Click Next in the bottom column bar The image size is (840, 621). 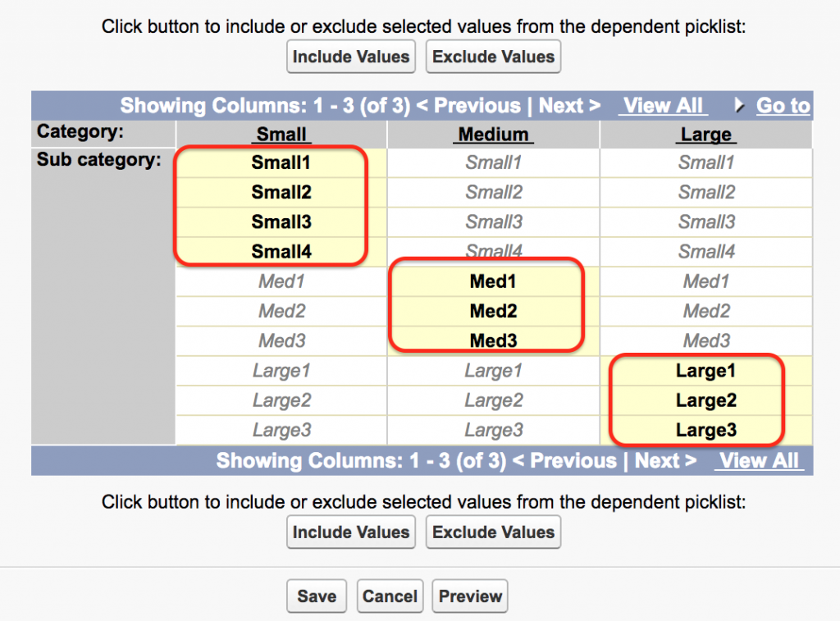pyautogui.click(x=665, y=460)
